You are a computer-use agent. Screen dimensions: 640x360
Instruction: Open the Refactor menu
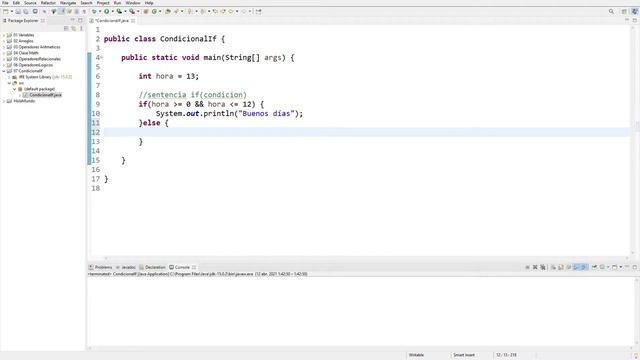tap(48, 3)
